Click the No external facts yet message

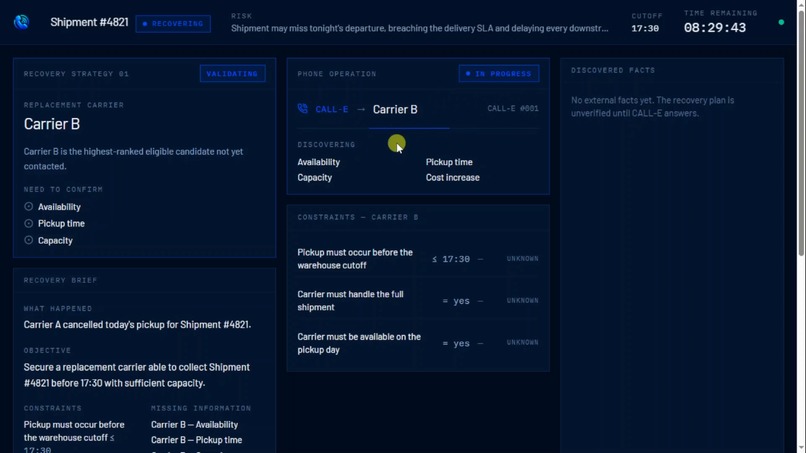652,106
